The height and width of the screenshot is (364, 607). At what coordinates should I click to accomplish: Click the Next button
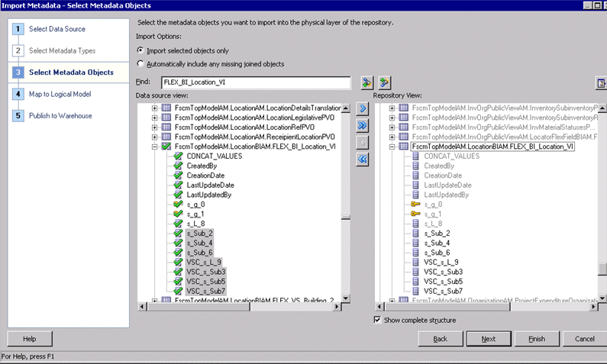pos(489,339)
